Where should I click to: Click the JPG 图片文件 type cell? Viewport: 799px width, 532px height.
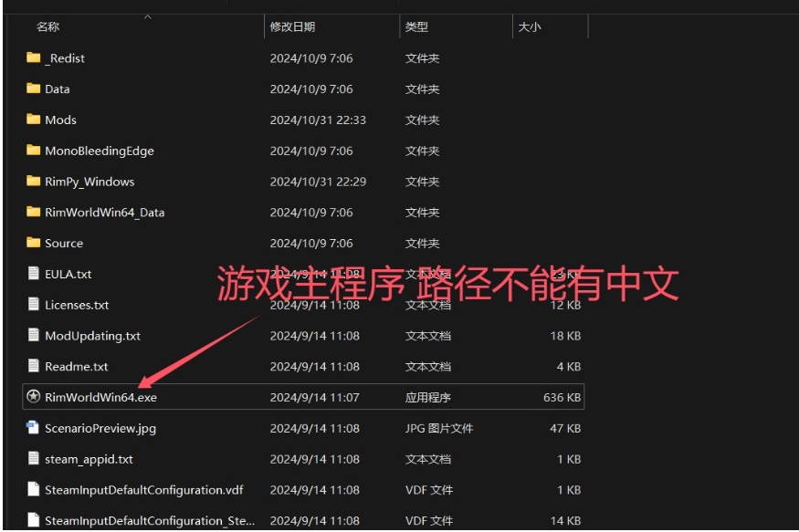[x=439, y=428]
